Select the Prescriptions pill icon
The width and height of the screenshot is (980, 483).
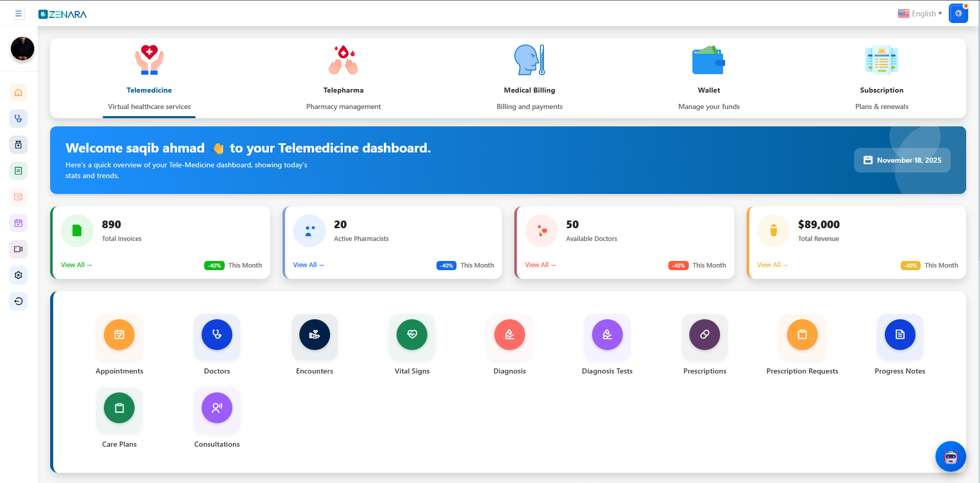(705, 335)
